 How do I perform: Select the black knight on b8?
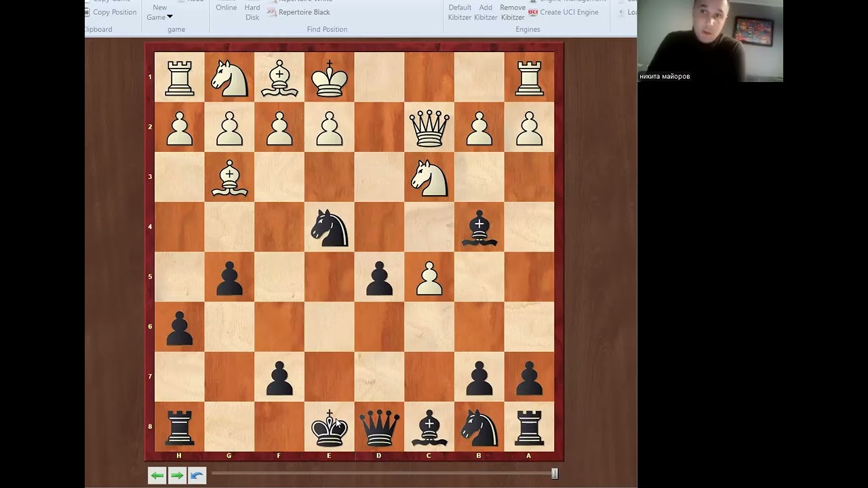pyautogui.click(x=479, y=427)
